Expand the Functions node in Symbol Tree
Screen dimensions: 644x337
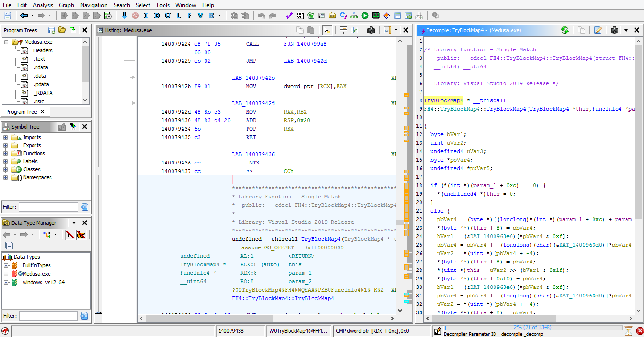coord(6,153)
